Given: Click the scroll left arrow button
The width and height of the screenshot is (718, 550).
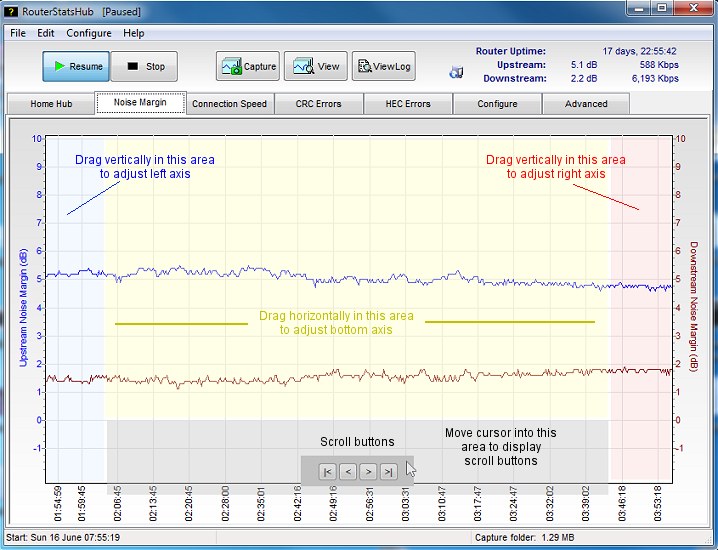Looking at the screenshot, I should 347,472.
